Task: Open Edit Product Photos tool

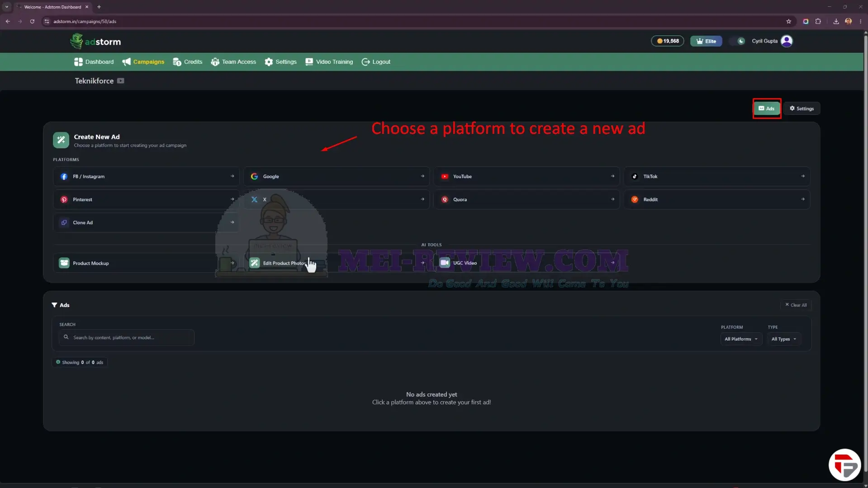Action: point(337,263)
